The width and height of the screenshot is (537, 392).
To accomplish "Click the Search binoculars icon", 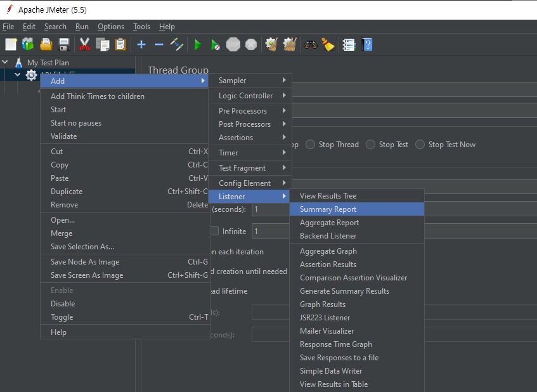I will click(310, 44).
